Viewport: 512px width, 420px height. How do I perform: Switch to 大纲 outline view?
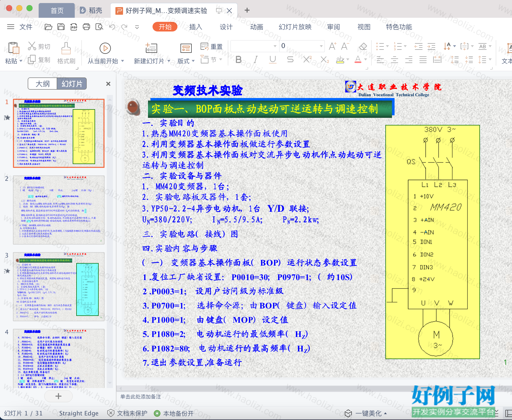42,84
